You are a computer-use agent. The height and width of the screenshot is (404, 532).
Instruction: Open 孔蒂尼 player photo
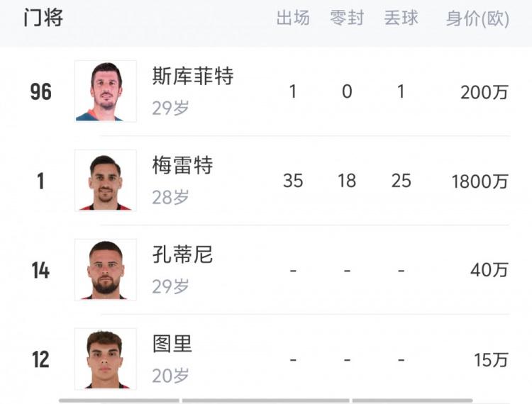[x=106, y=270]
